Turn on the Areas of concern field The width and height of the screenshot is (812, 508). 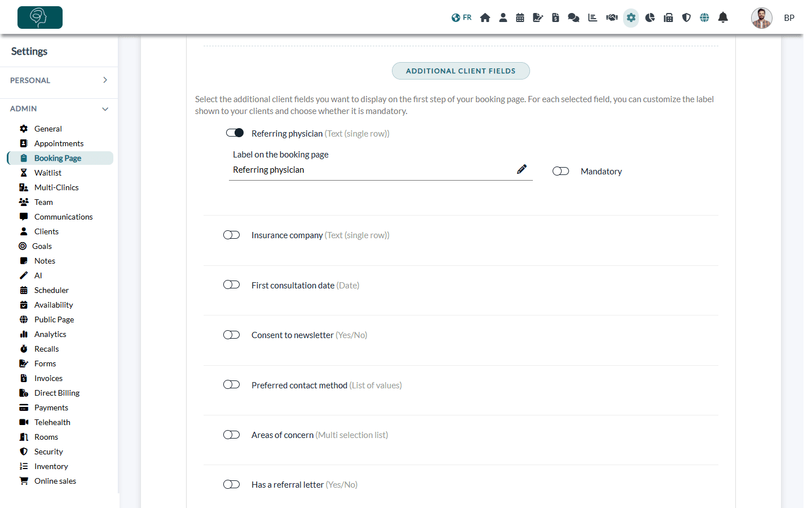(231, 435)
